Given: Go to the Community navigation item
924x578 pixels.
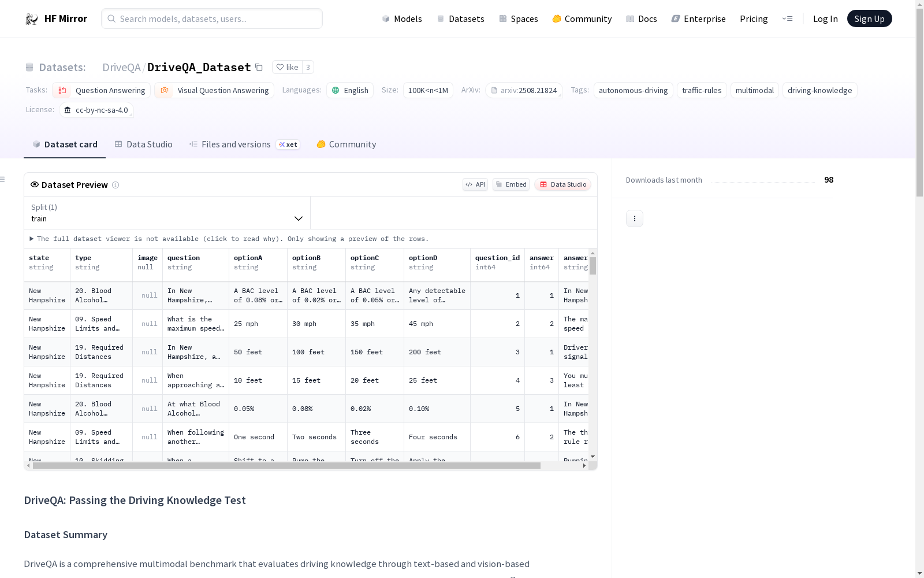Looking at the screenshot, I should point(582,18).
